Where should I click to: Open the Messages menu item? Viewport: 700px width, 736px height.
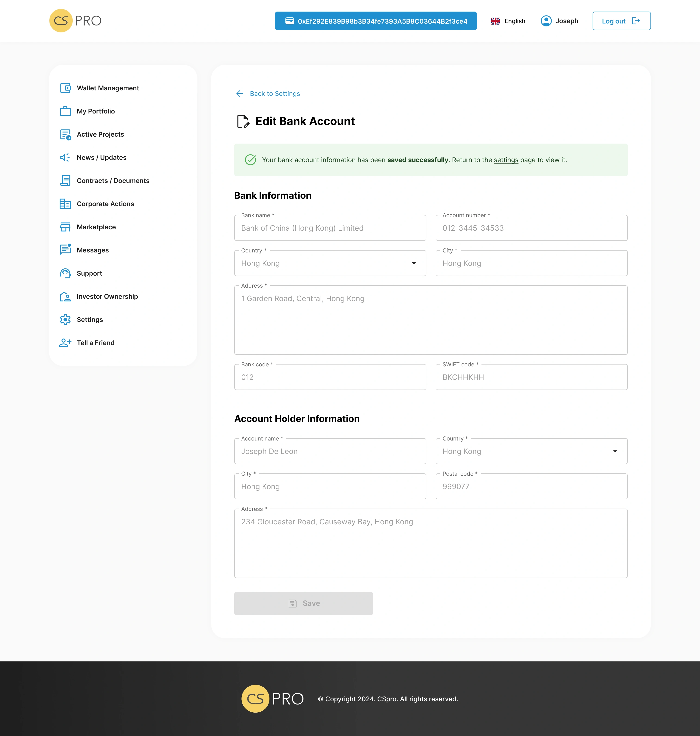pos(93,250)
